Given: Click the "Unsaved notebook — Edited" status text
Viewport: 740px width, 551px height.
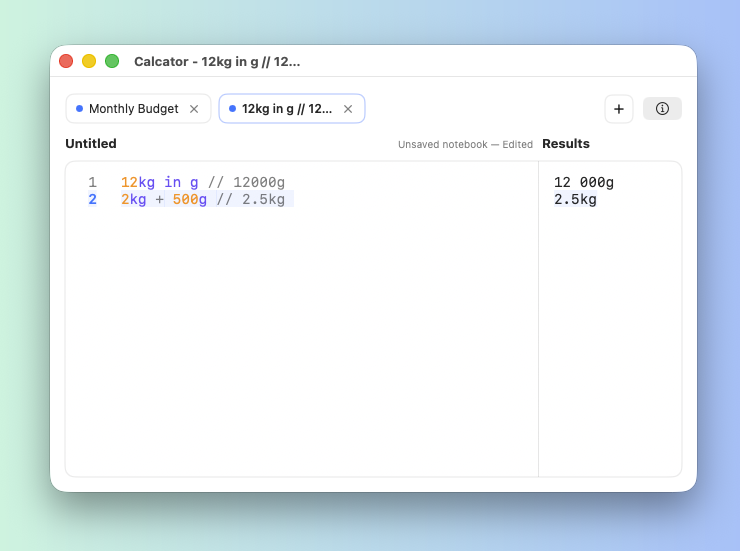Looking at the screenshot, I should tap(465, 145).
